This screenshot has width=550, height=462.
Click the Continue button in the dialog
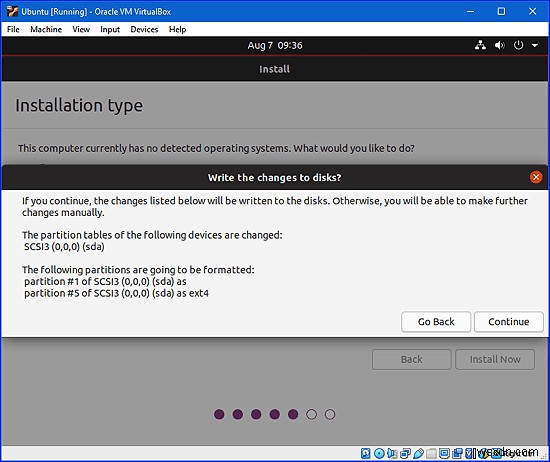coord(509,322)
